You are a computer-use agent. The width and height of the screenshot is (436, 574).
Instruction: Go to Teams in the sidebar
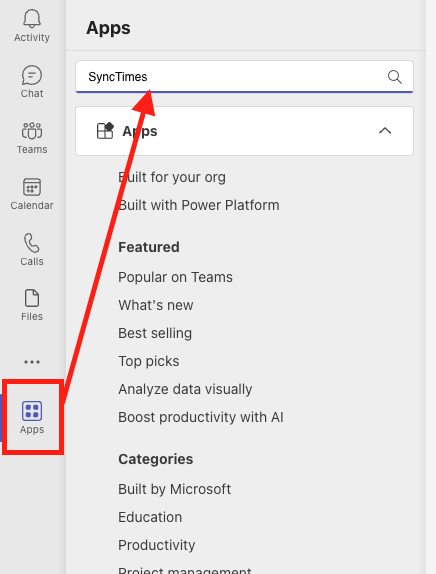pyautogui.click(x=32, y=138)
